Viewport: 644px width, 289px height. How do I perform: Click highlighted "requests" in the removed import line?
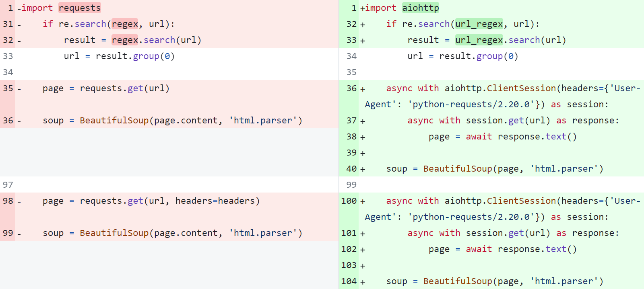pos(80,8)
